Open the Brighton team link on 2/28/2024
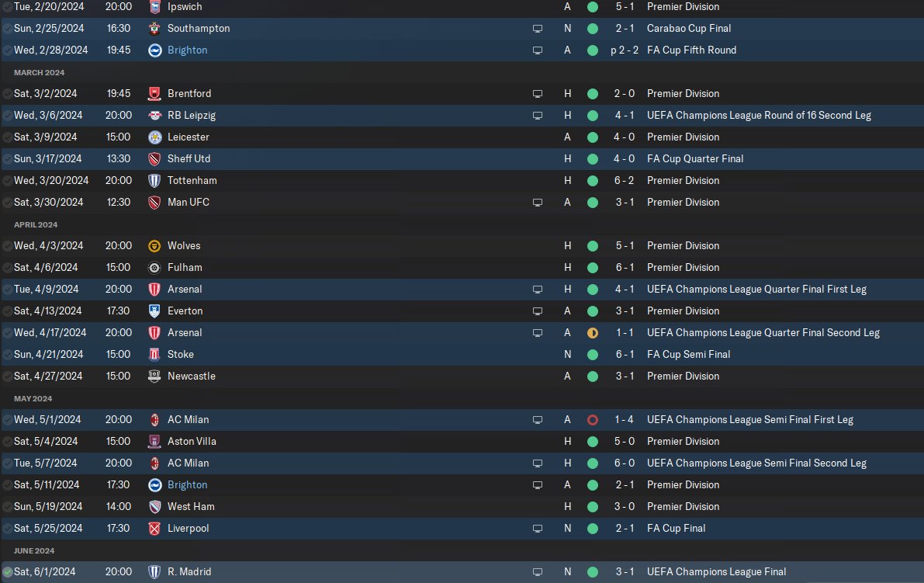The image size is (924, 583). (188, 50)
